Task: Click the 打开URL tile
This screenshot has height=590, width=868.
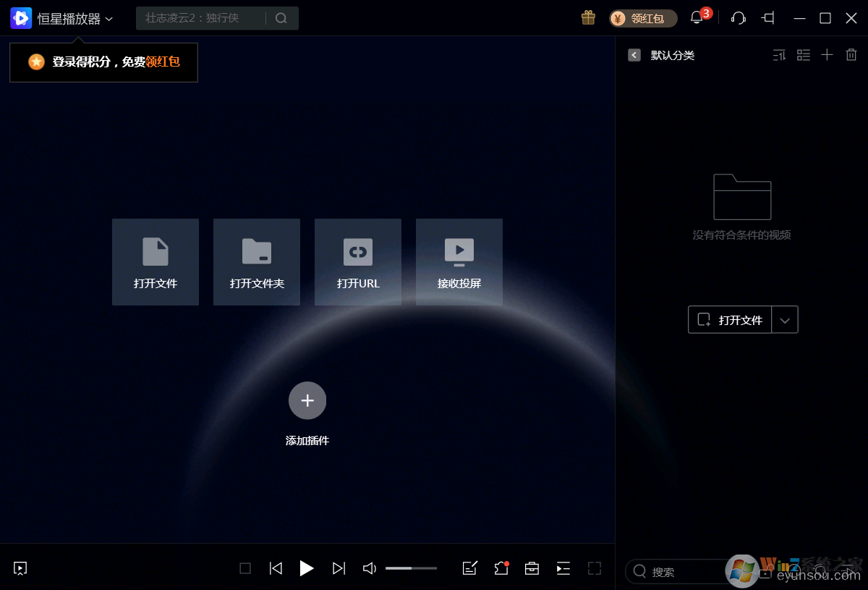Action: [358, 262]
